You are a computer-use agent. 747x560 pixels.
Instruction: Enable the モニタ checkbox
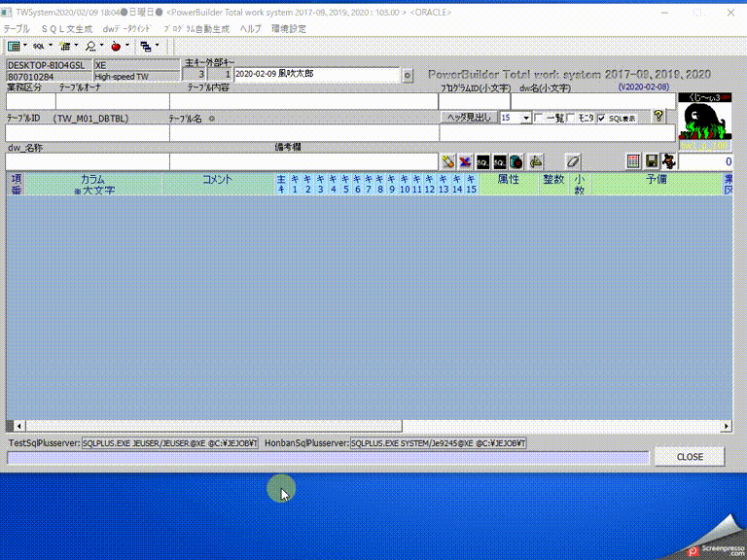point(571,118)
